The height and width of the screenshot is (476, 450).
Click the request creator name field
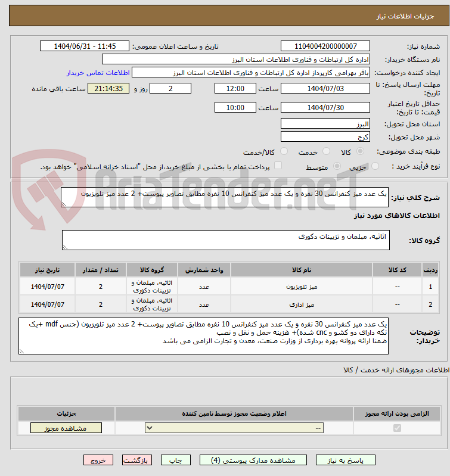[x=251, y=73]
